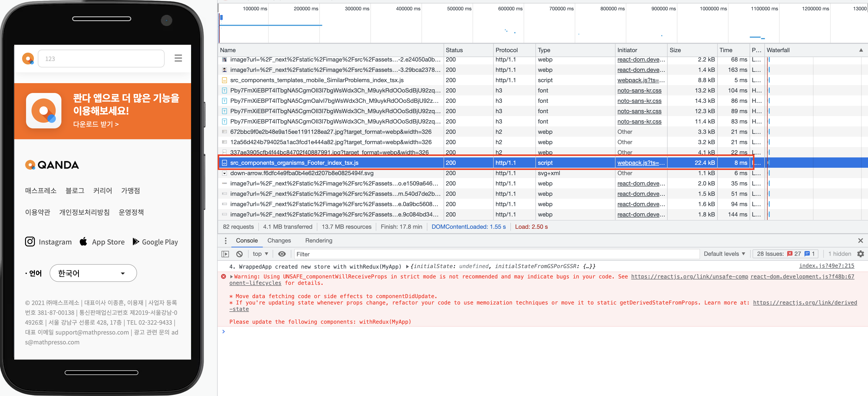Close the console drawer
The image size is (868, 396).
tap(860, 241)
